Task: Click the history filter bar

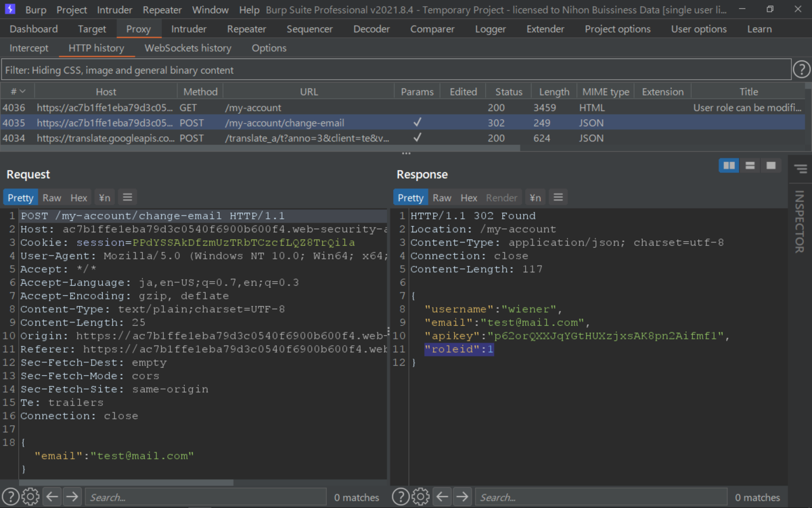Action: pyautogui.click(x=396, y=70)
